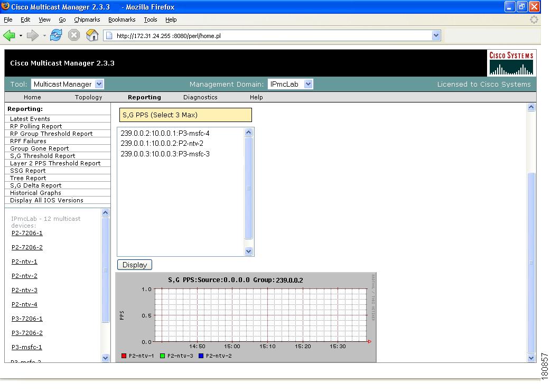Click the Display button
The height and width of the screenshot is (392, 551).
coord(135,265)
